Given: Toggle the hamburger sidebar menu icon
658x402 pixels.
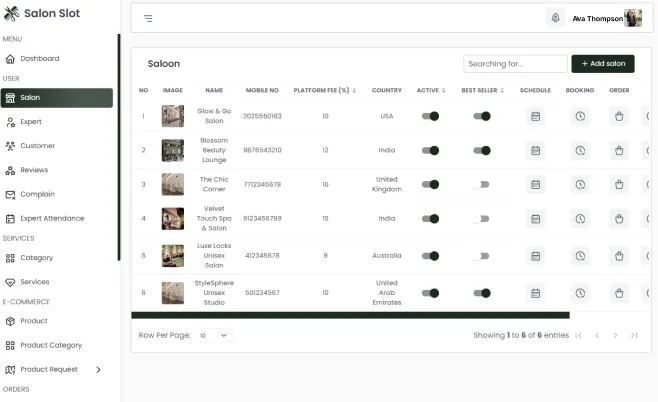Looking at the screenshot, I should coord(148,18).
